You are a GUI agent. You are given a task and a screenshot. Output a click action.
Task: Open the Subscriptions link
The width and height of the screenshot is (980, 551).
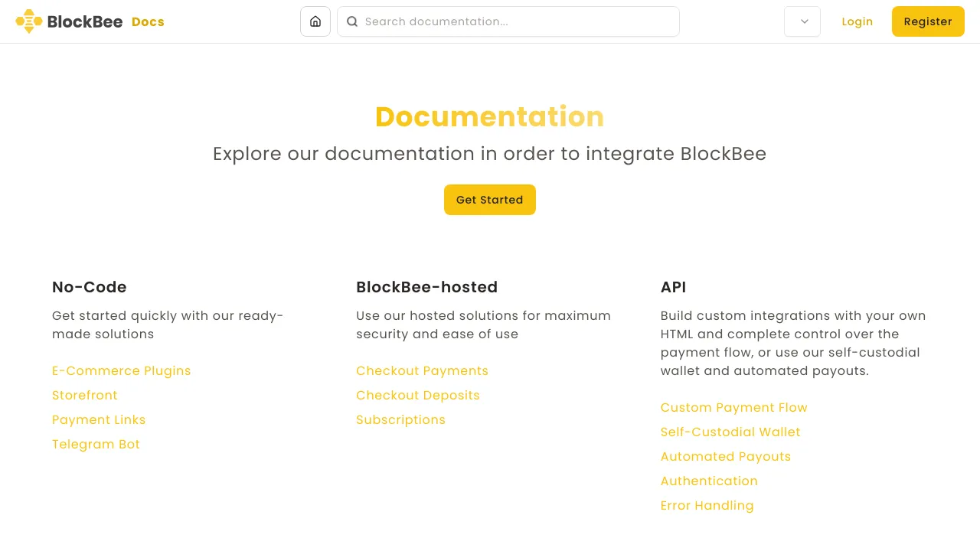(x=400, y=419)
